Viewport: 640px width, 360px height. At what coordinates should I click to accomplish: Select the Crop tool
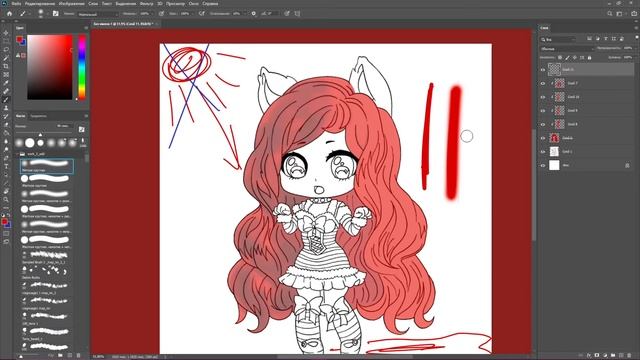click(6, 66)
